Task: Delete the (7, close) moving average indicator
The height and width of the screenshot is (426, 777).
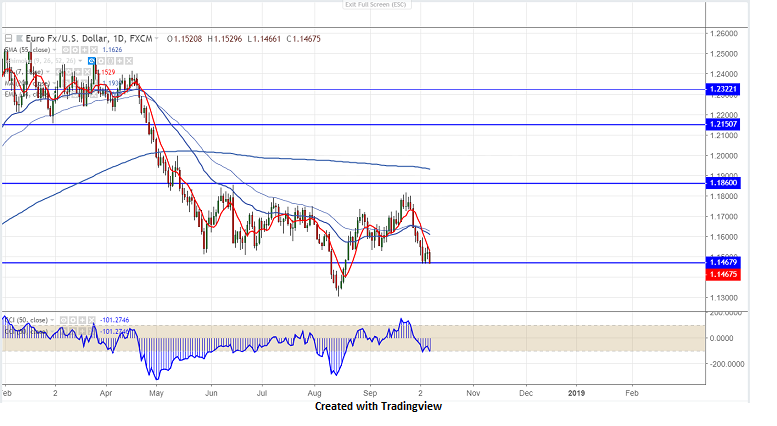Action: tap(87, 72)
